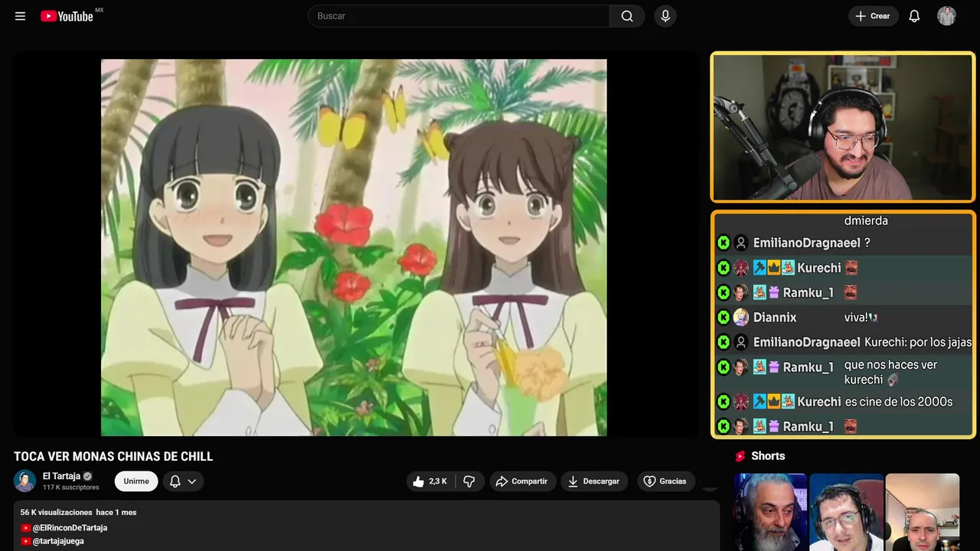This screenshot has height=551, width=980.
Task: Open El Tartaja channel name link
Action: pos(61,476)
